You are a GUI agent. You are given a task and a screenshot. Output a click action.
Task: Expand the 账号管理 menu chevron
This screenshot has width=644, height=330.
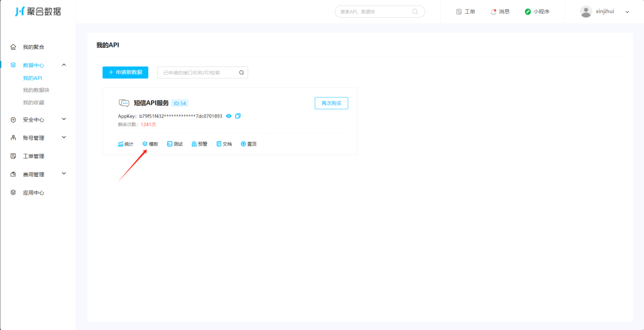64,137
